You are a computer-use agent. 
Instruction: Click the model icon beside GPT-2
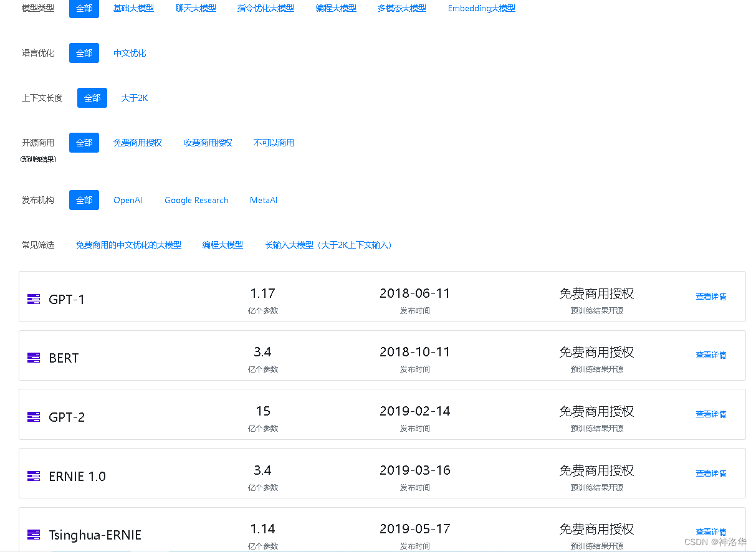(34, 417)
